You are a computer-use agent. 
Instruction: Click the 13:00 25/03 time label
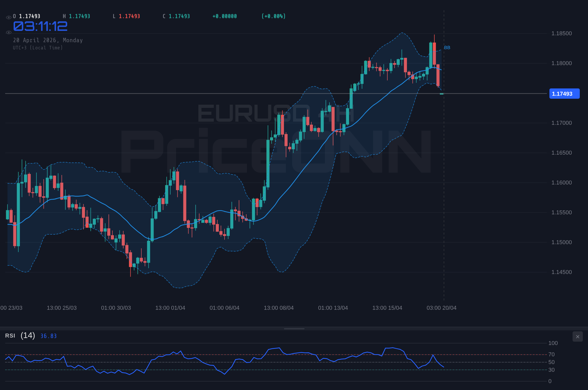(x=62, y=308)
